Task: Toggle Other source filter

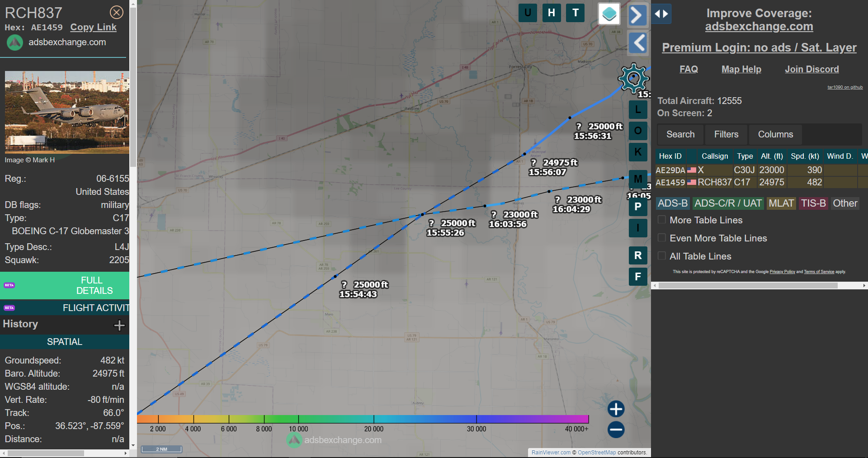Action: pos(845,203)
